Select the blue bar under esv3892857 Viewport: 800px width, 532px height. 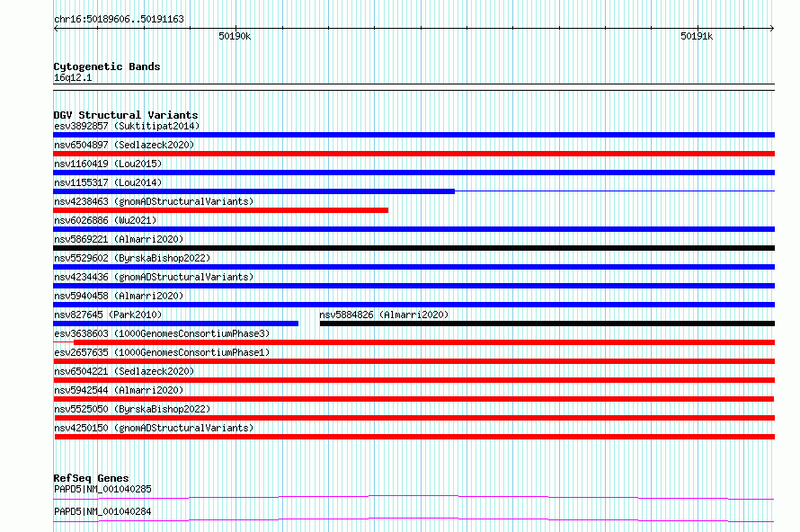[x=413, y=135]
